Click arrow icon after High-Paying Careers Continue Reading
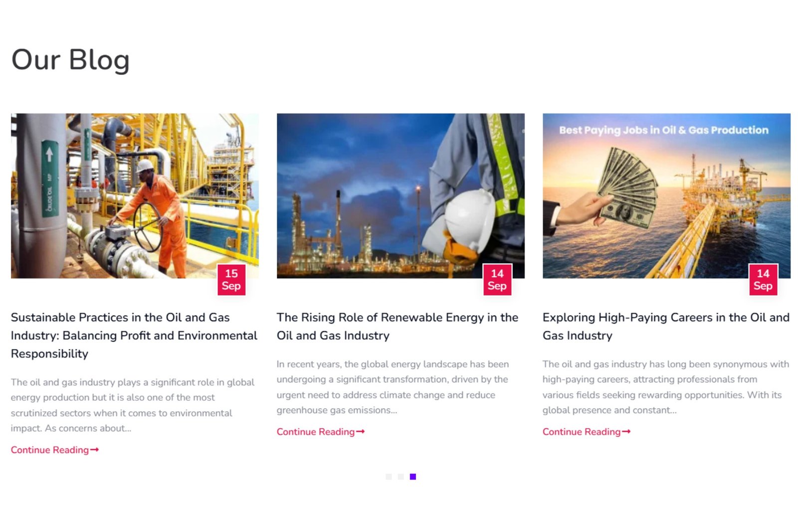Viewport: 798px width, 532px height. pyautogui.click(x=626, y=432)
